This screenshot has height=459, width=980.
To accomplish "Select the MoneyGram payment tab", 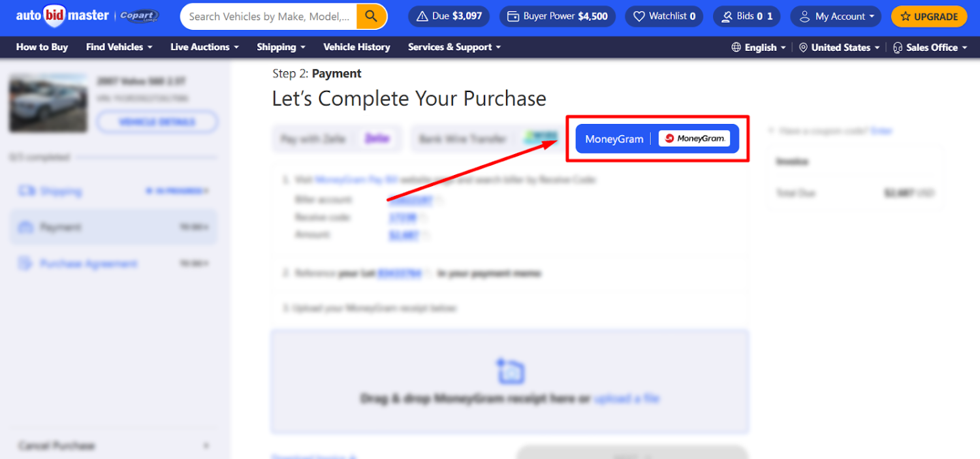I will 657,138.
